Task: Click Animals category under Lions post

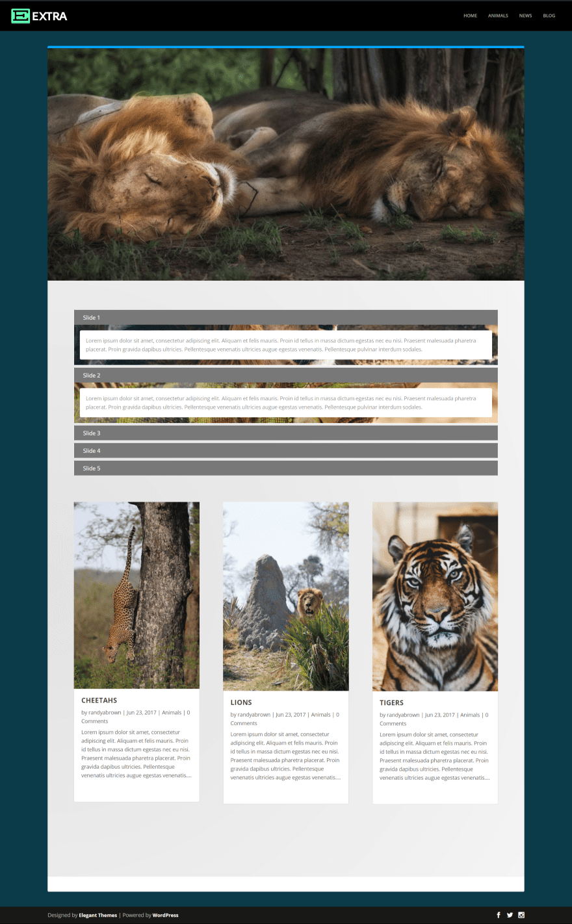Action: click(x=321, y=715)
